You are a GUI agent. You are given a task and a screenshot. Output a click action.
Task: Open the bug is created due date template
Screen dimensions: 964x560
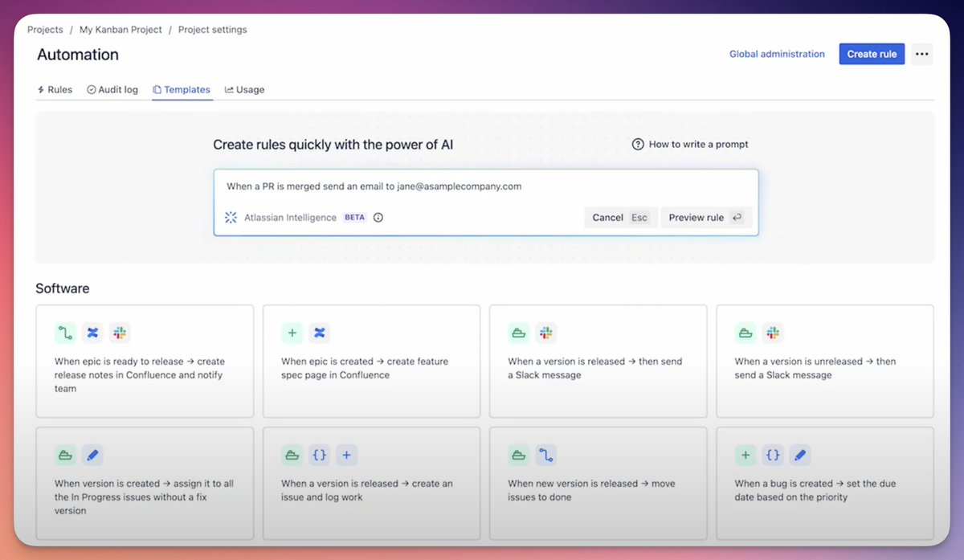coord(825,484)
